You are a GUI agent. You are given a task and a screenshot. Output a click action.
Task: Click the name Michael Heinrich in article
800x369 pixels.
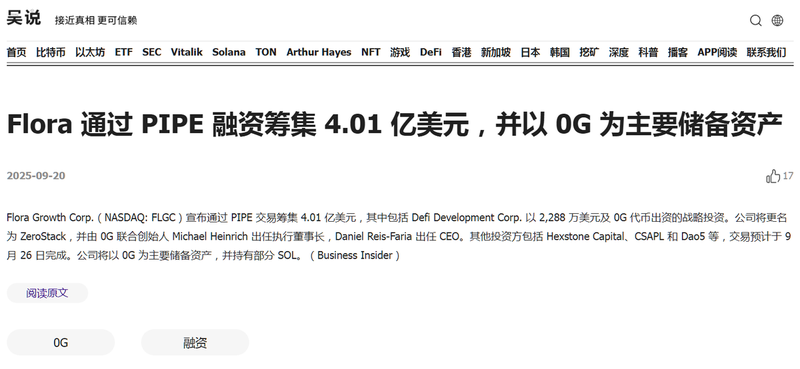tap(211, 237)
